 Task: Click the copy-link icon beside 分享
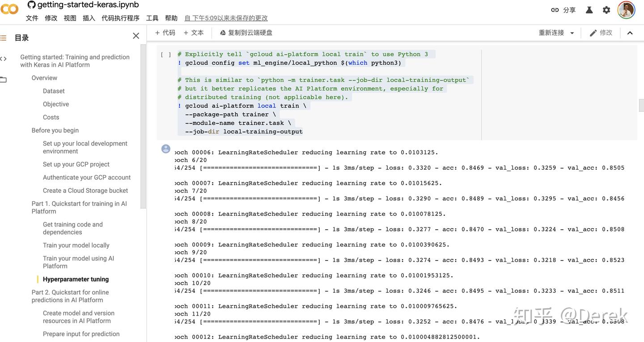coord(555,9)
